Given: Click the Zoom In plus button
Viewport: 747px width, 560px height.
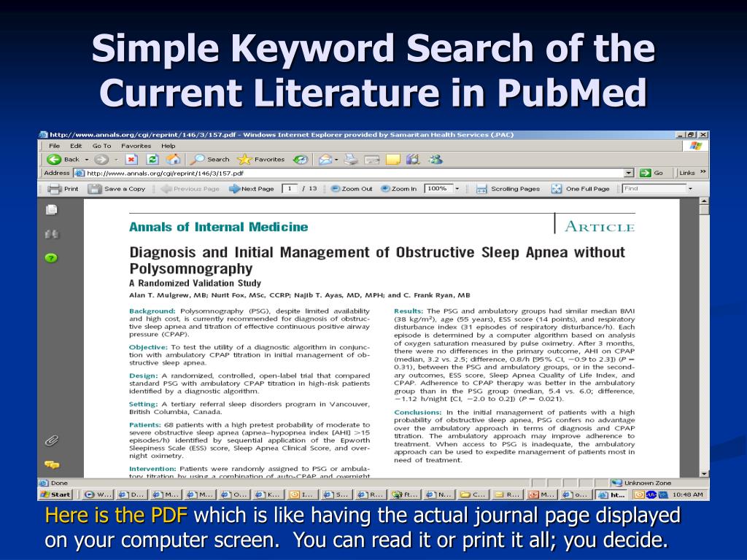Looking at the screenshot, I should pyautogui.click(x=399, y=189).
